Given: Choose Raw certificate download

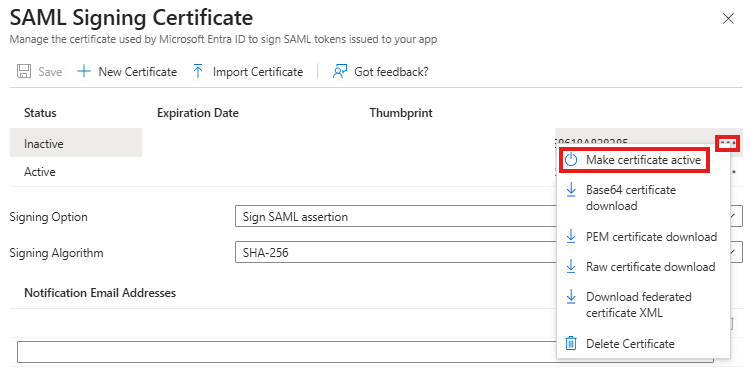Looking at the screenshot, I should pos(643,267).
